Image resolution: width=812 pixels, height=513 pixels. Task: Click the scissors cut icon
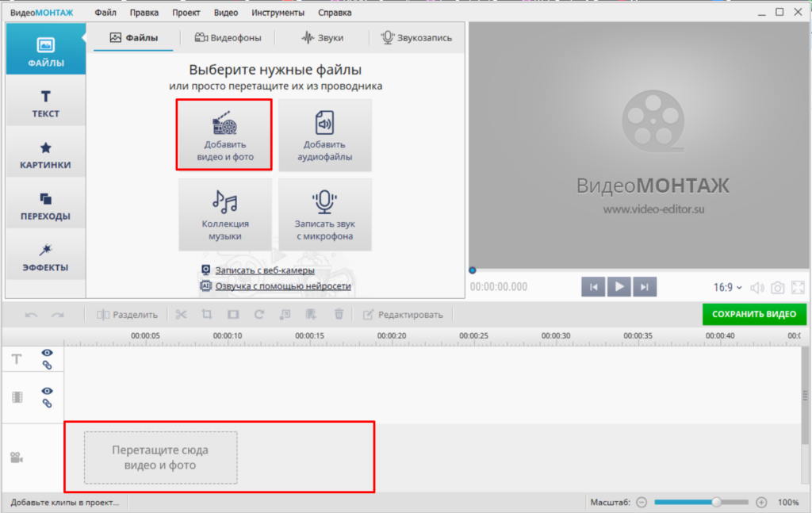pyautogui.click(x=181, y=314)
